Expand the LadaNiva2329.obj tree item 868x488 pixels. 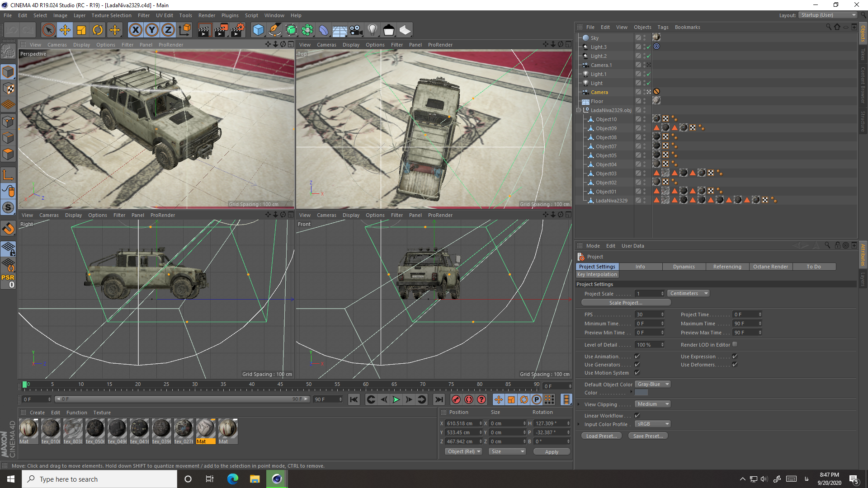578,110
